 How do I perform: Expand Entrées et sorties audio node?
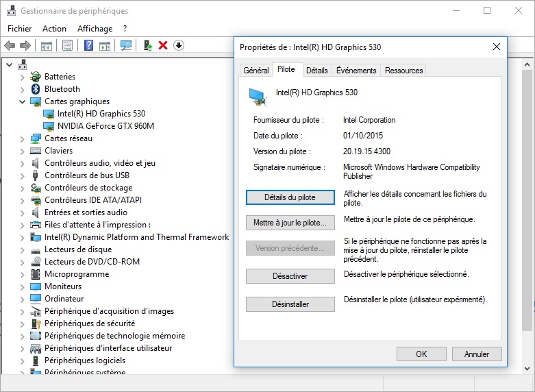(22, 212)
